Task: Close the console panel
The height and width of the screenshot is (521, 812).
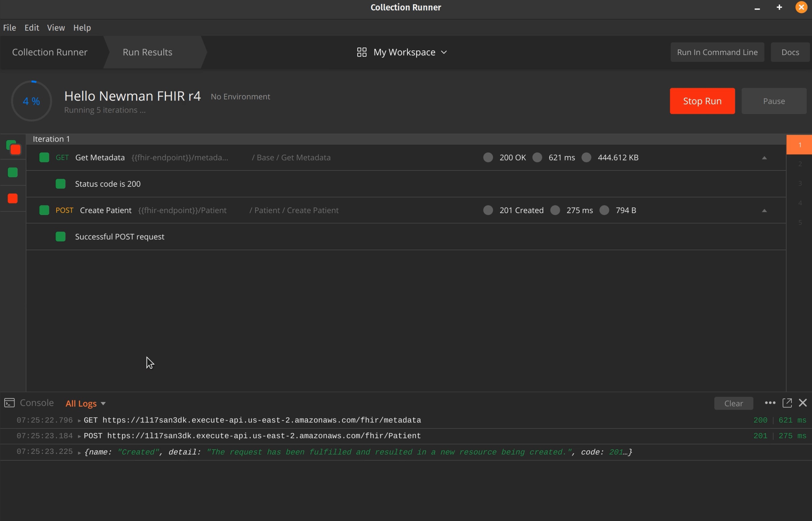Action: [803, 403]
